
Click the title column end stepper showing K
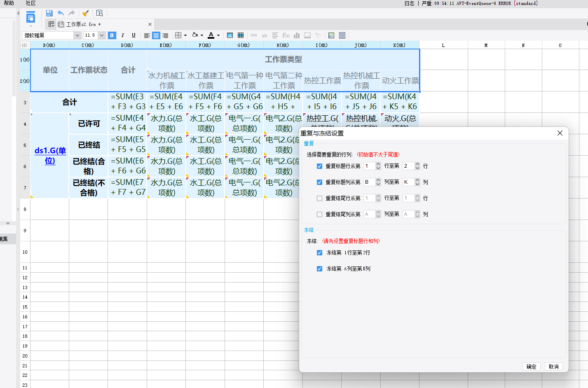(x=412, y=182)
